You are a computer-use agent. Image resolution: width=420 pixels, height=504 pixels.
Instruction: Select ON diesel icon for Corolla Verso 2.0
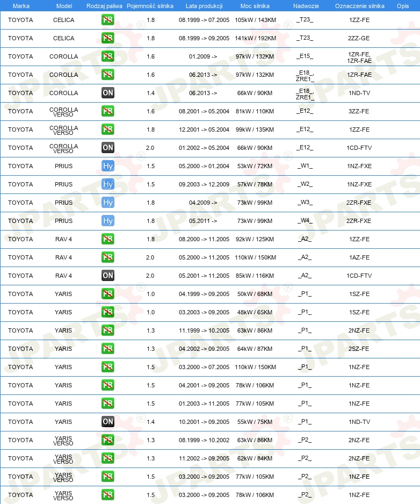(x=107, y=148)
